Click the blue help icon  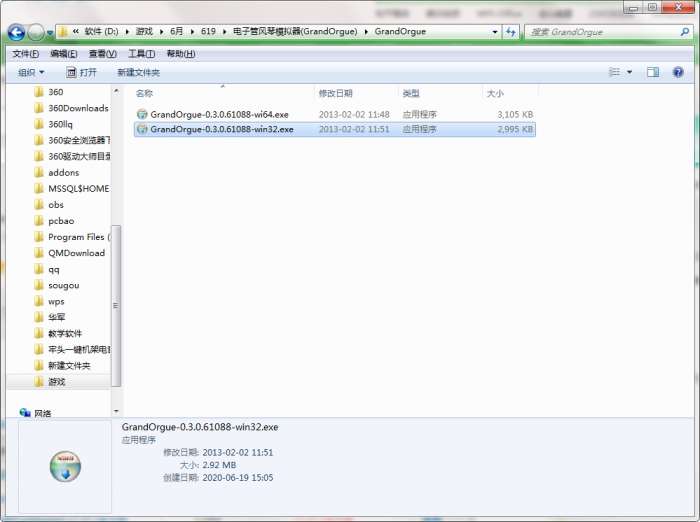[x=678, y=72]
